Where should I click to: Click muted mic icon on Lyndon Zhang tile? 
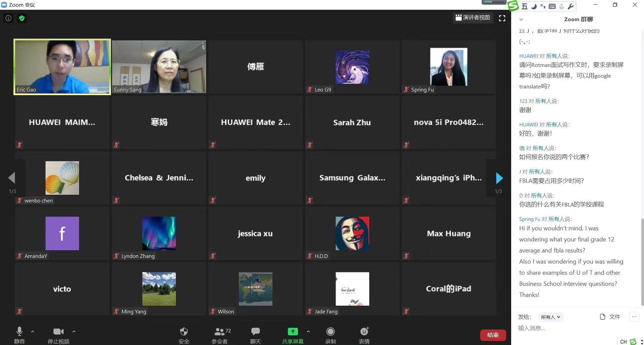point(116,256)
